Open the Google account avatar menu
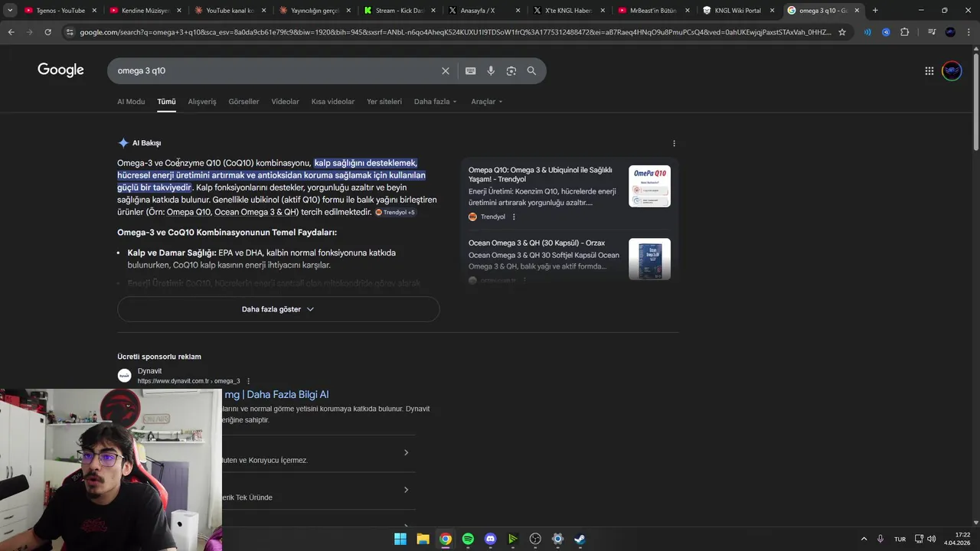 [x=952, y=70]
